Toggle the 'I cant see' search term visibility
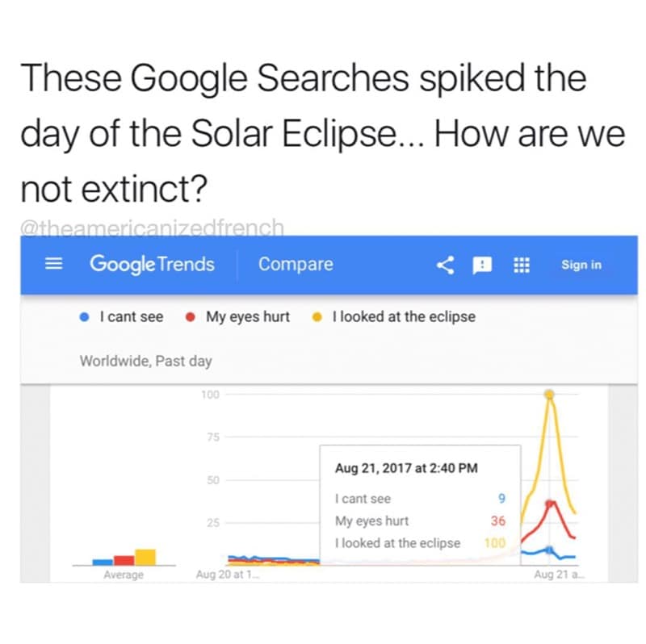The width and height of the screenshot is (646, 644). pyautogui.click(x=131, y=317)
